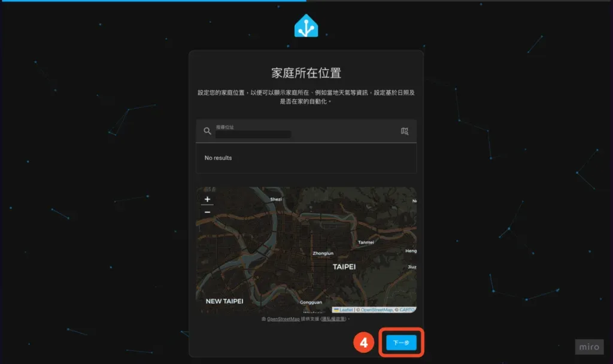Select NEW TAIPEI on the map
The image size is (613, 364).
(226, 301)
